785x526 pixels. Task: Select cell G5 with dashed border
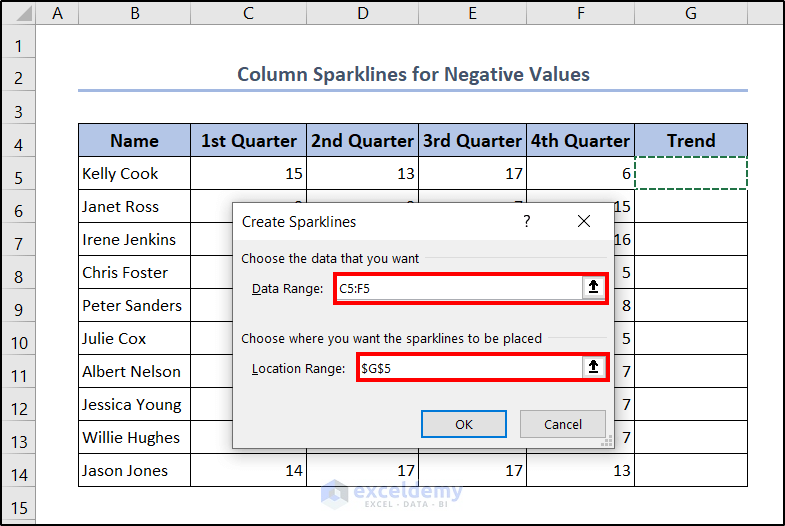point(691,174)
